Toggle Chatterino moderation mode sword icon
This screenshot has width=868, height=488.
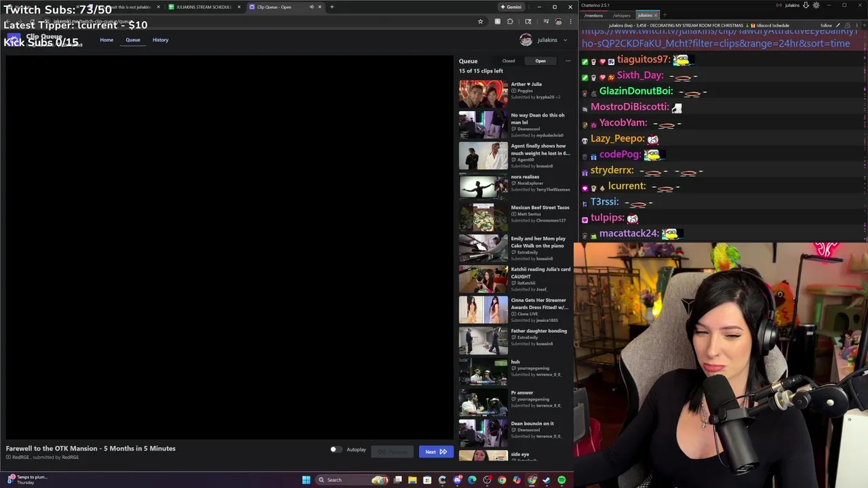pyautogui.click(x=838, y=25)
